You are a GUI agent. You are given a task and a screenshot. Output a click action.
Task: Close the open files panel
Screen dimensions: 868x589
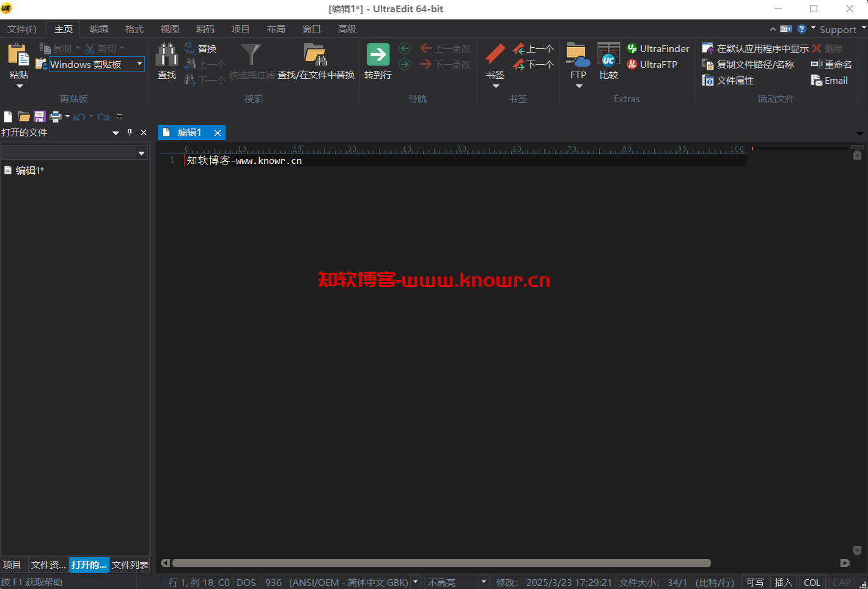144,132
